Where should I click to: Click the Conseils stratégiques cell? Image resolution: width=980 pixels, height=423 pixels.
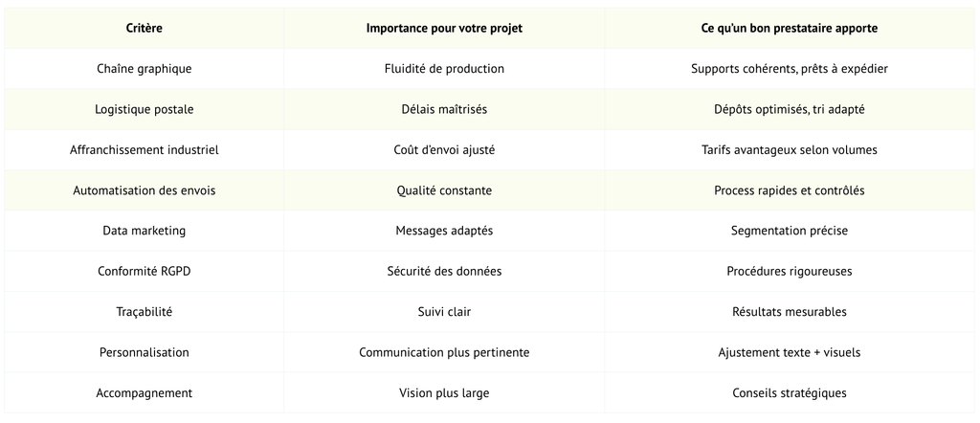click(790, 393)
